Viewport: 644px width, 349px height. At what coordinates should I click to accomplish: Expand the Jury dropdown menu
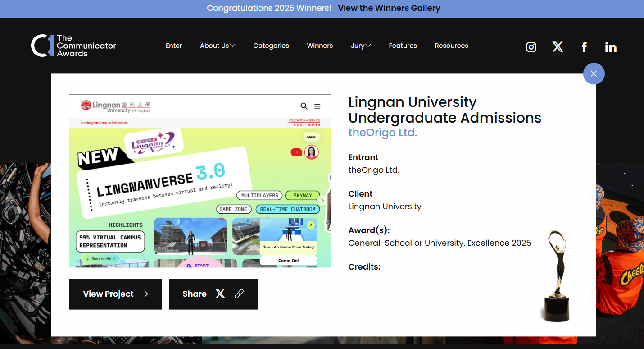pyautogui.click(x=361, y=46)
